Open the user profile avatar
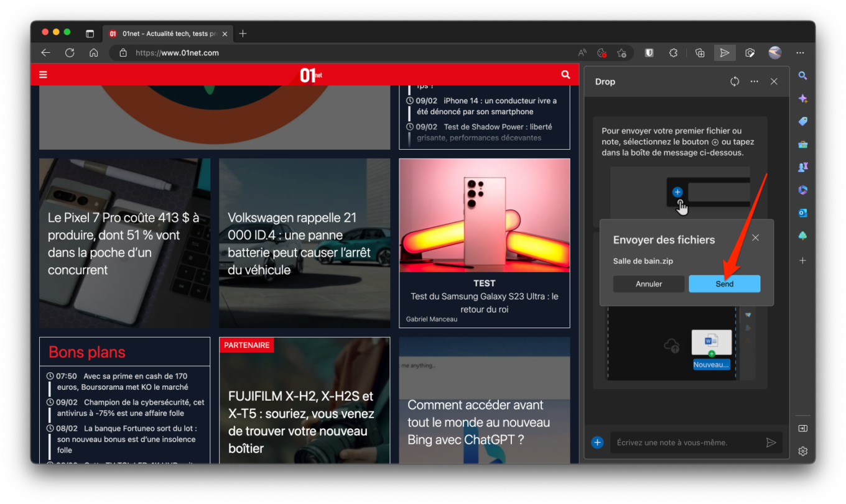The image size is (846, 504). point(775,53)
